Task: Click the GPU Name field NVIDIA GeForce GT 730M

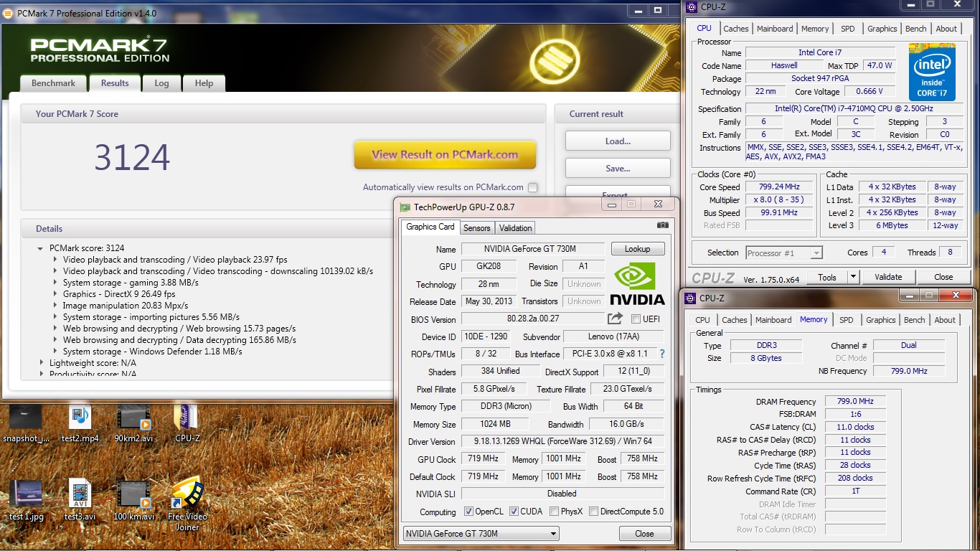Action: tap(533, 249)
